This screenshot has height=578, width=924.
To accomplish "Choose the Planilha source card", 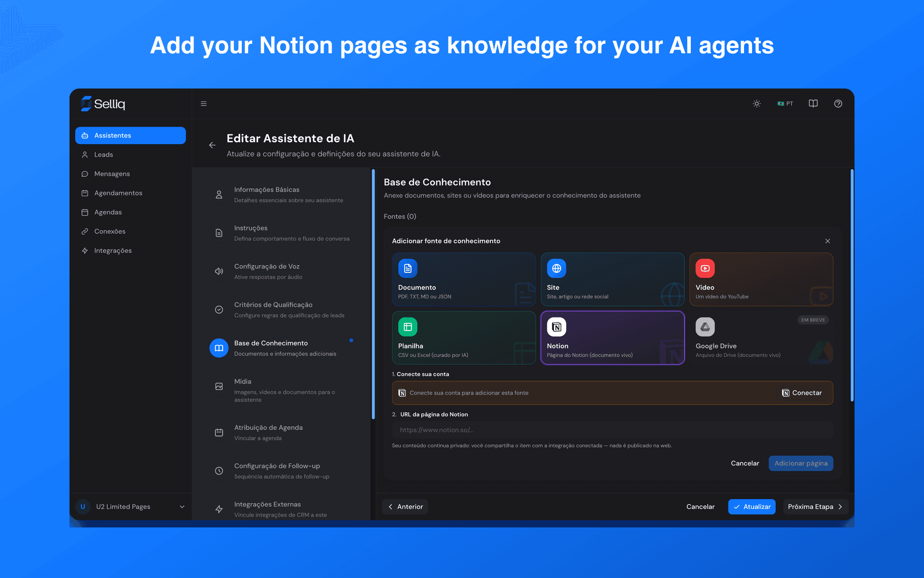I will 464,338.
